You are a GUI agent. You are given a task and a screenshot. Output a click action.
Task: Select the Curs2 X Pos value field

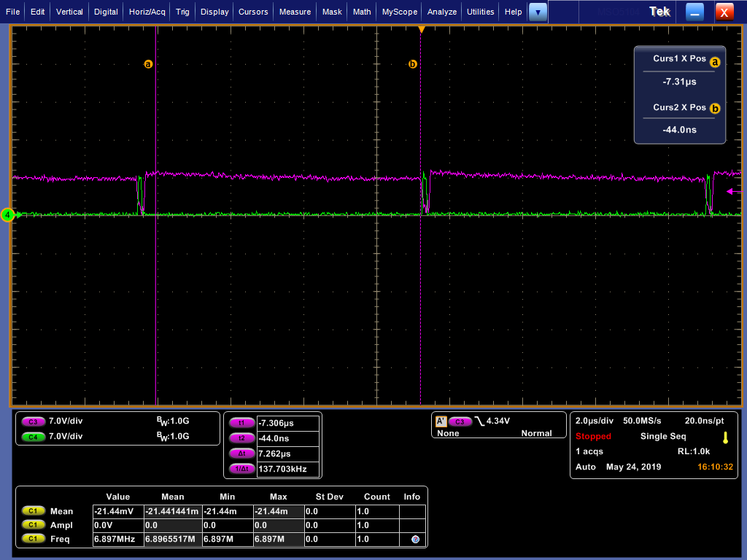[x=679, y=130]
